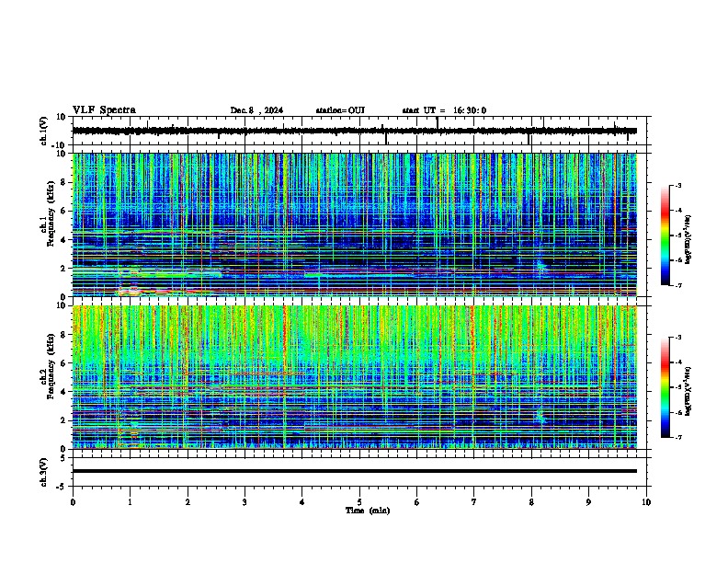Click the ch.3 flat black waveform trace
Image resolution: width=728 pixels, height=563 pixels.
[355, 471]
